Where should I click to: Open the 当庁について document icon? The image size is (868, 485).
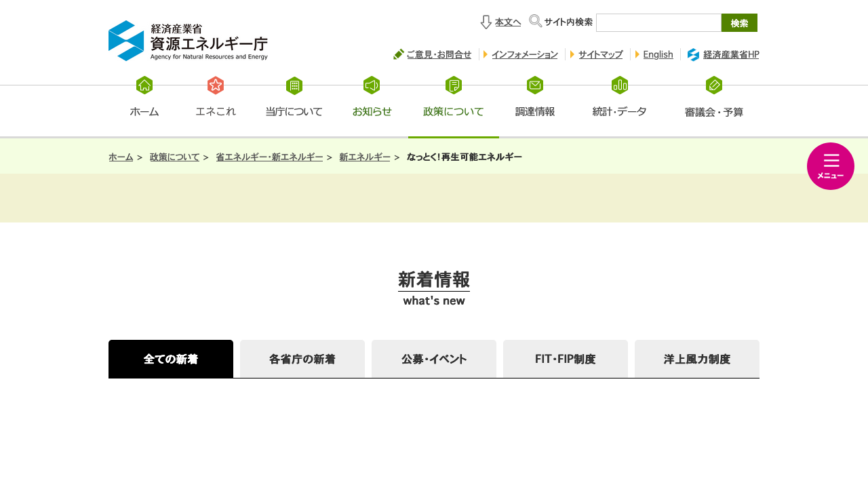tap(294, 85)
